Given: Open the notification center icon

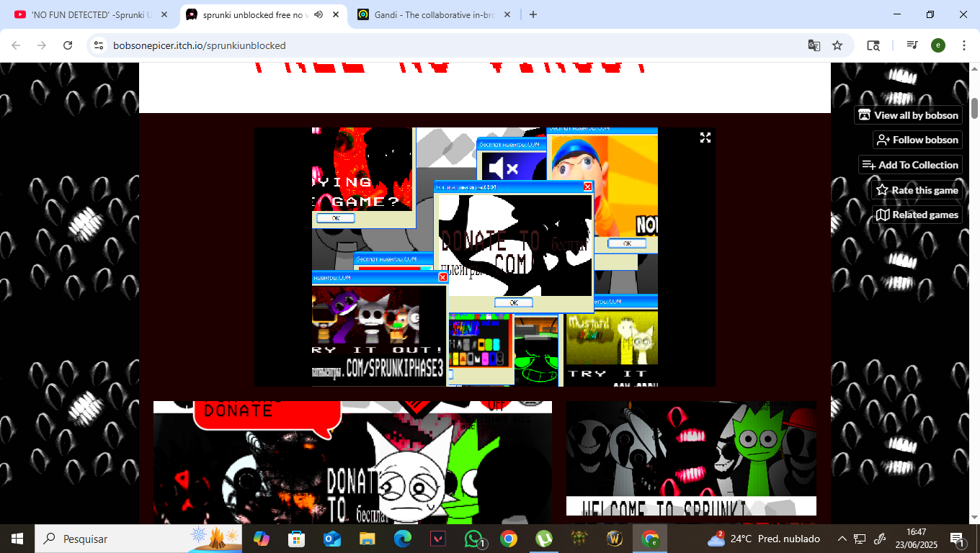Looking at the screenshot, I should click(958, 539).
